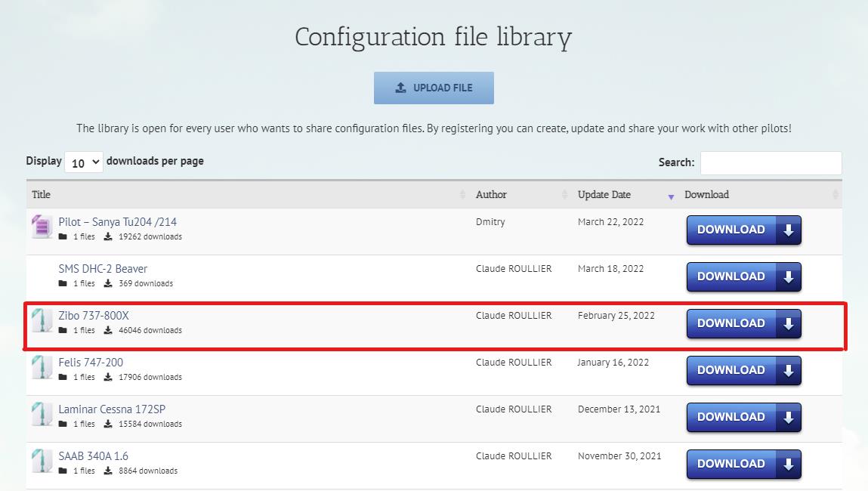This screenshot has height=491, width=868.
Task: Download the Felis 747-200 file
Action: click(x=744, y=370)
